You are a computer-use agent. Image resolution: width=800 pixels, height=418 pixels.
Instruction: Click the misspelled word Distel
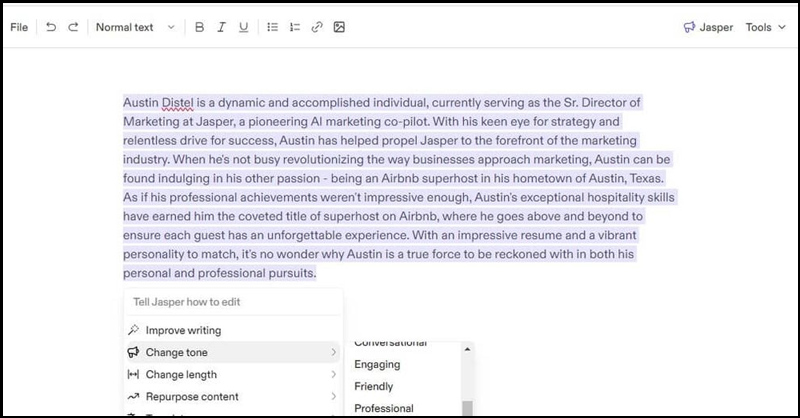pos(178,103)
